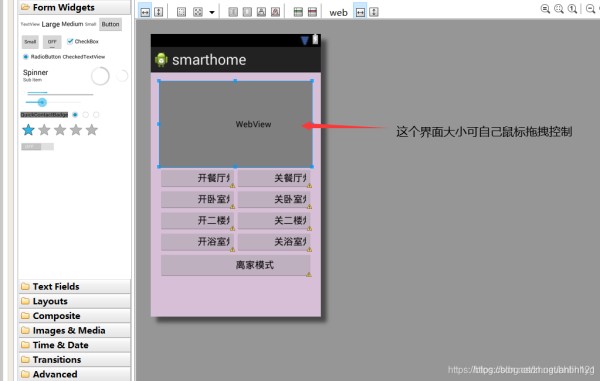Click the 开卧室 button in preview

[198, 199]
